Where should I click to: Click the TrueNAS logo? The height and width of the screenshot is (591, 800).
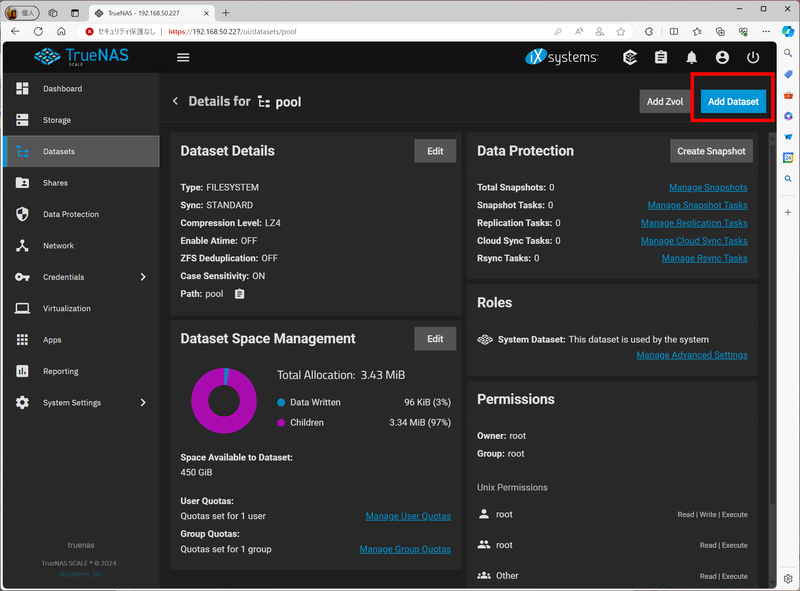point(82,57)
